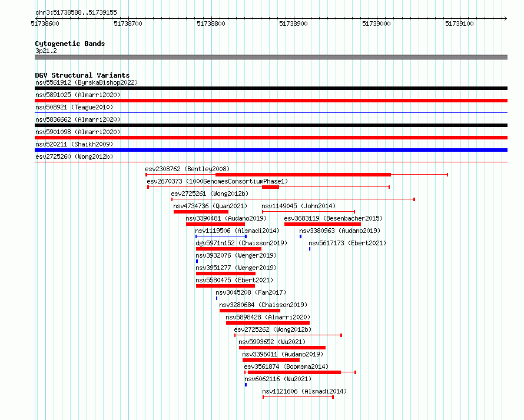Click ruler position 51738900

tap(293, 24)
